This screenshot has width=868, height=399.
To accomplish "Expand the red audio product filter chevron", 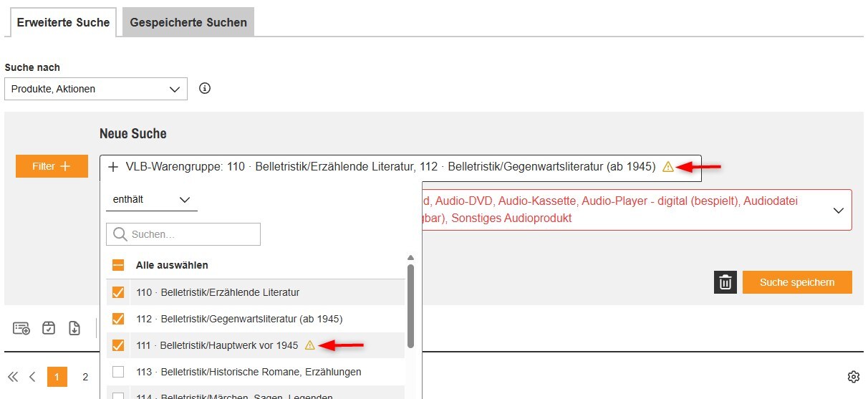I will pos(838,211).
